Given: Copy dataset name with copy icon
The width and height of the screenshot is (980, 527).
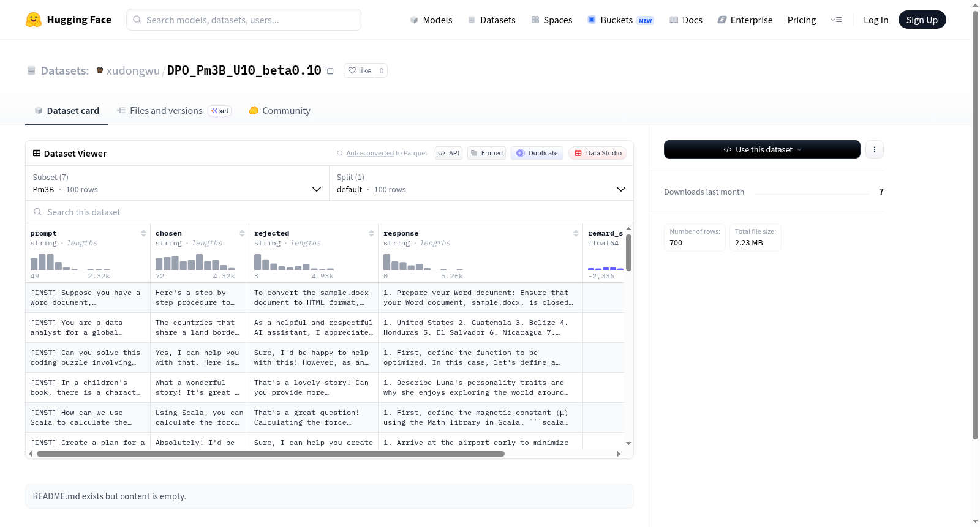Looking at the screenshot, I should (330, 70).
